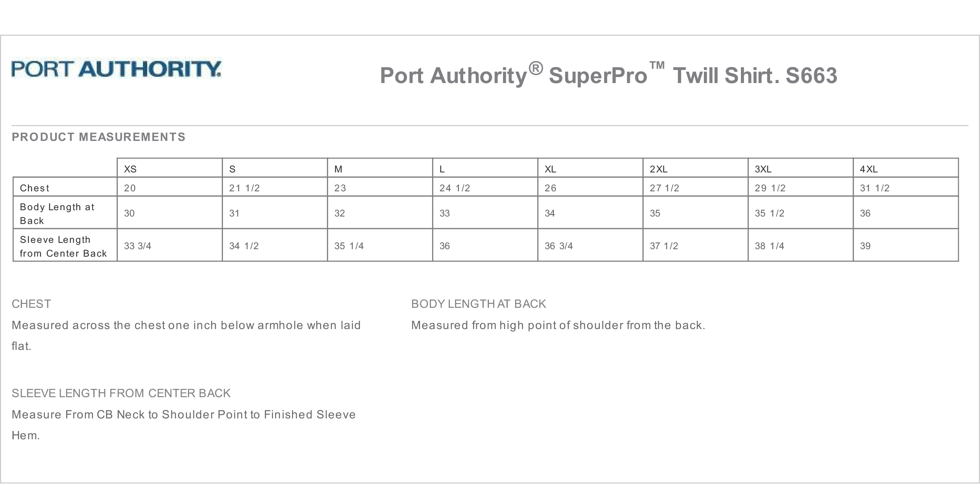Click the Port Authority logo
Viewport: 980px width, 494px height.
point(116,69)
